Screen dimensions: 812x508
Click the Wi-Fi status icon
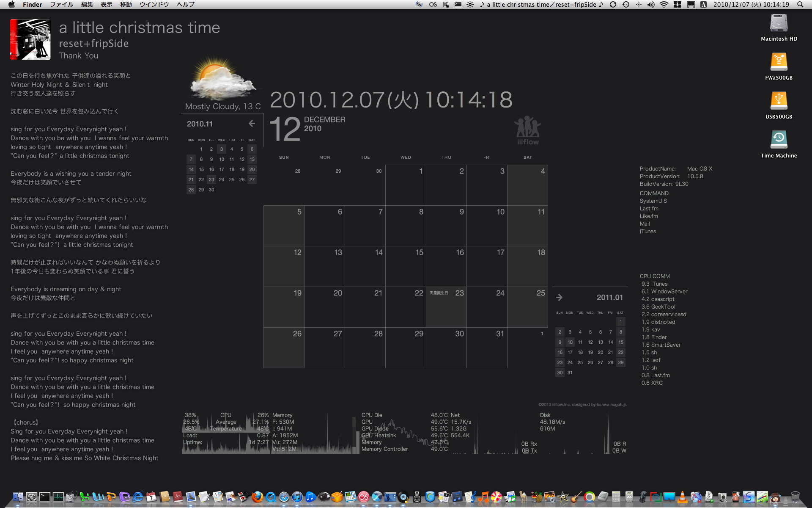[663, 6]
